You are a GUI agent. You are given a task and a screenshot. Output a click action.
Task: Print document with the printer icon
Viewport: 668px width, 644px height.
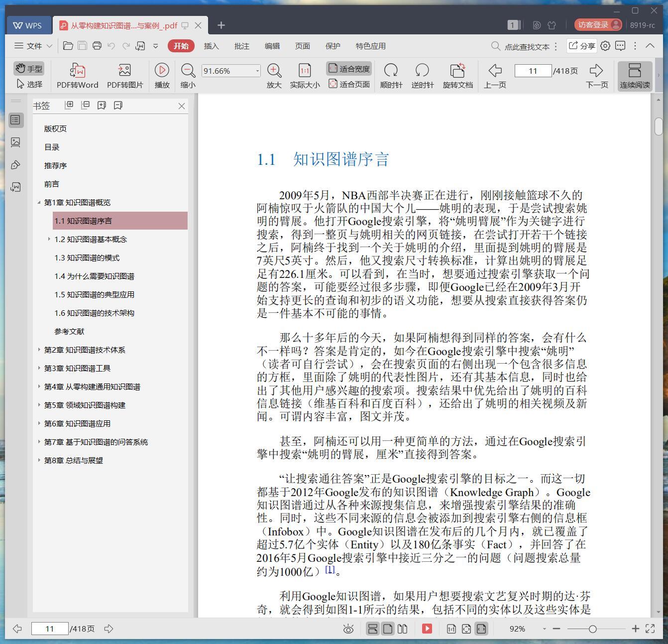(x=97, y=46)
